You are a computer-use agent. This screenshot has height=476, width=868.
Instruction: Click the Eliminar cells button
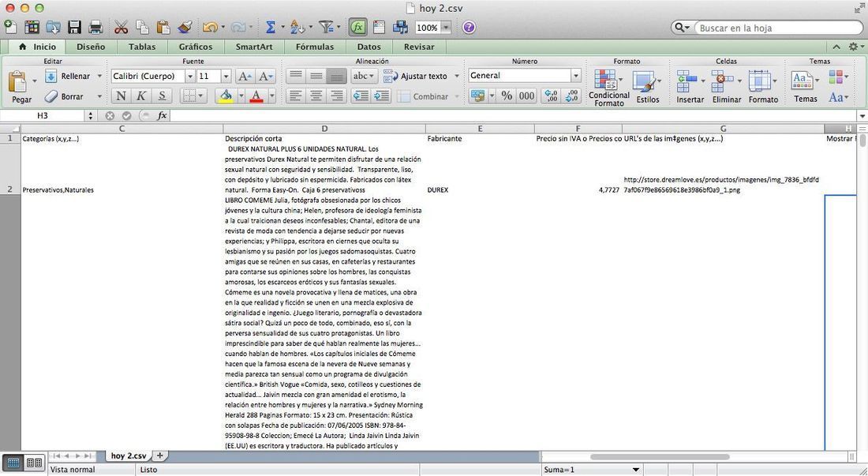726,87
